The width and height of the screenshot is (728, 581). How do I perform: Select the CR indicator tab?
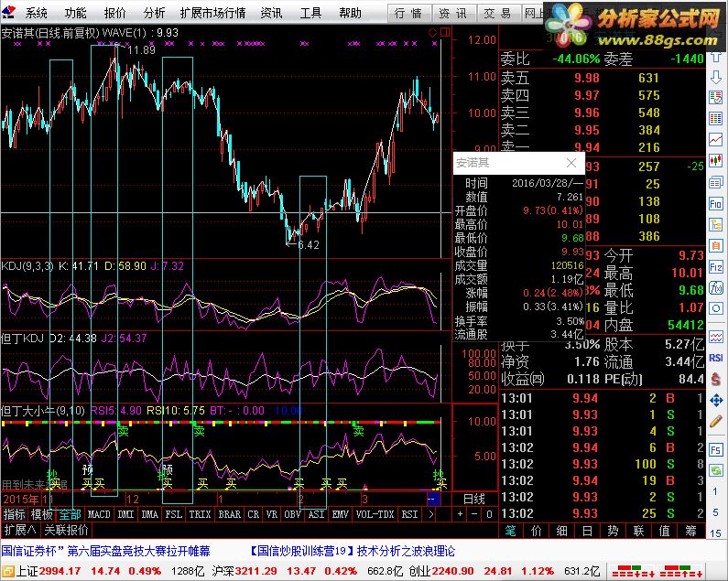point(253,514)
